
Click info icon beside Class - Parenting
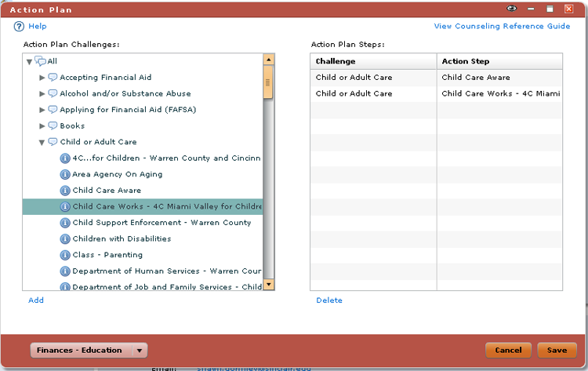pyautogui.click(x=66, y=255)
